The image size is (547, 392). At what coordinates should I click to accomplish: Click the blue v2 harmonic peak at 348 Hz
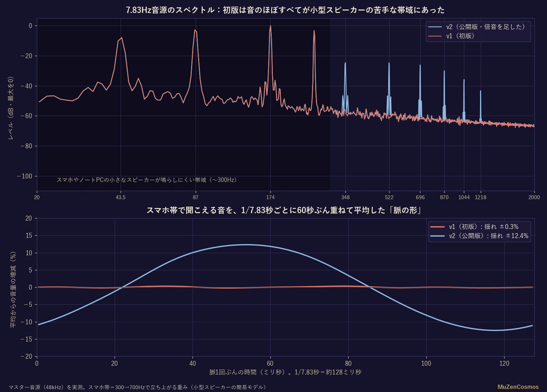345,63
